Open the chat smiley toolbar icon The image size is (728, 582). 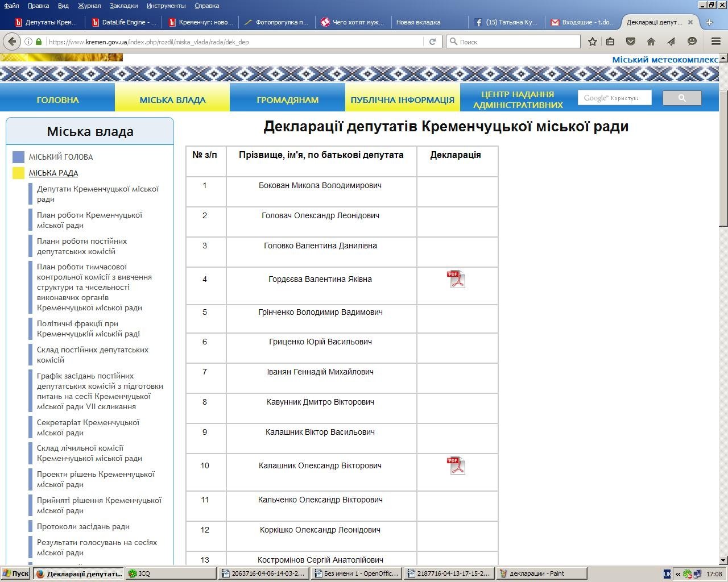coord(692,41)
